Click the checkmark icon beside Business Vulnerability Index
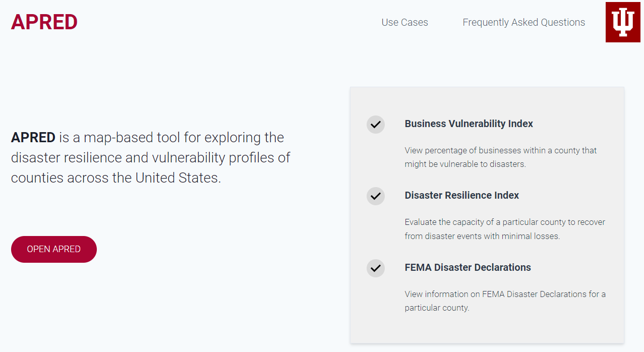The image size is (644, 352). click(376, 125)
